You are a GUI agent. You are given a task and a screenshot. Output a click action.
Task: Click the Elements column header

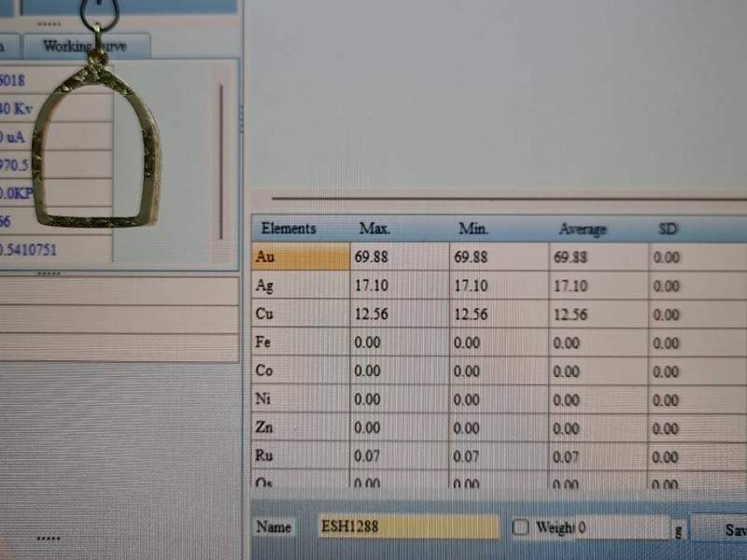289,229
